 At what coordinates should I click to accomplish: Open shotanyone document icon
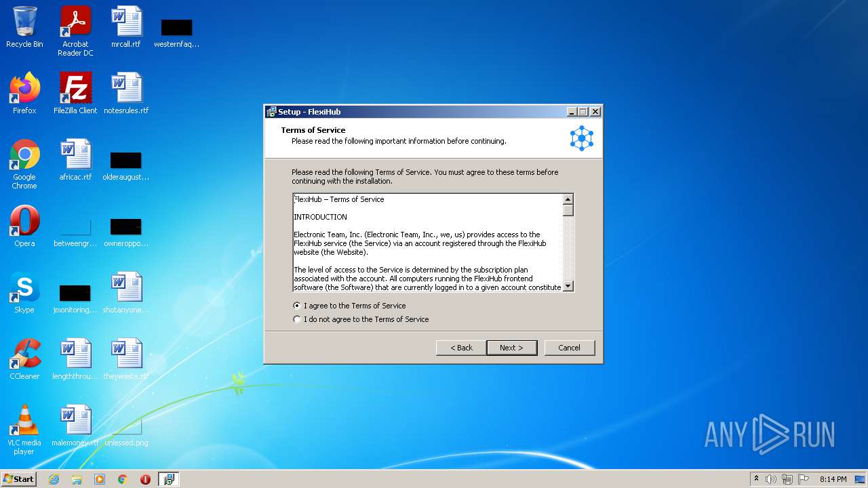126,293
